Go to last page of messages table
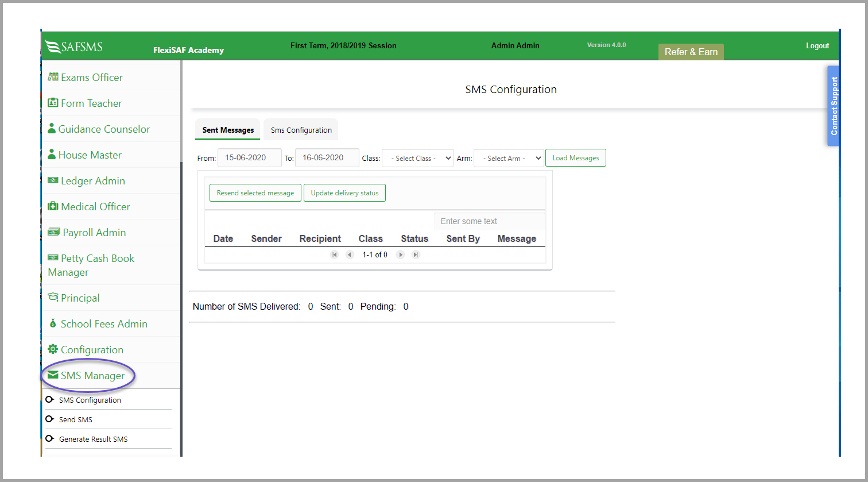 (x=416, y=255)
